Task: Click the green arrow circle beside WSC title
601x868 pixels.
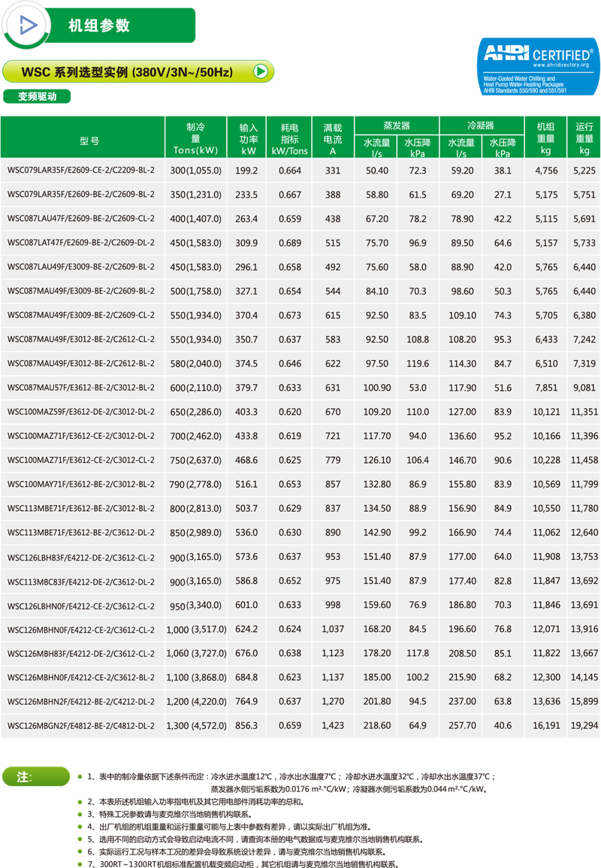Action: (x=261, y=72)
